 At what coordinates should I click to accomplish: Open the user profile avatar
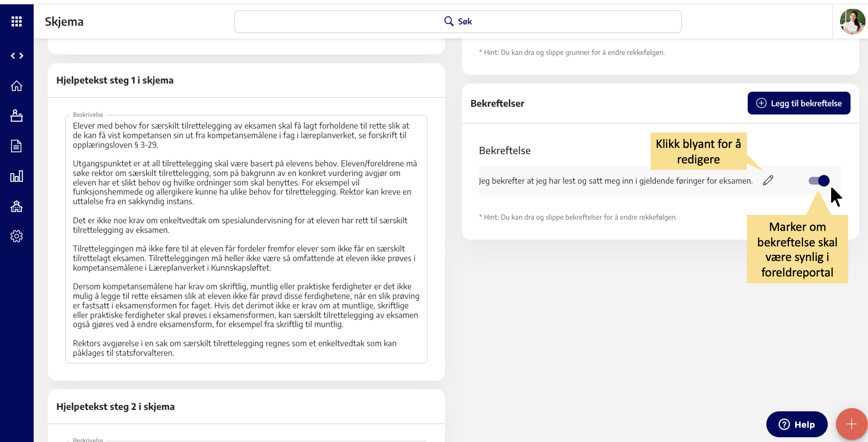(852, 21)
